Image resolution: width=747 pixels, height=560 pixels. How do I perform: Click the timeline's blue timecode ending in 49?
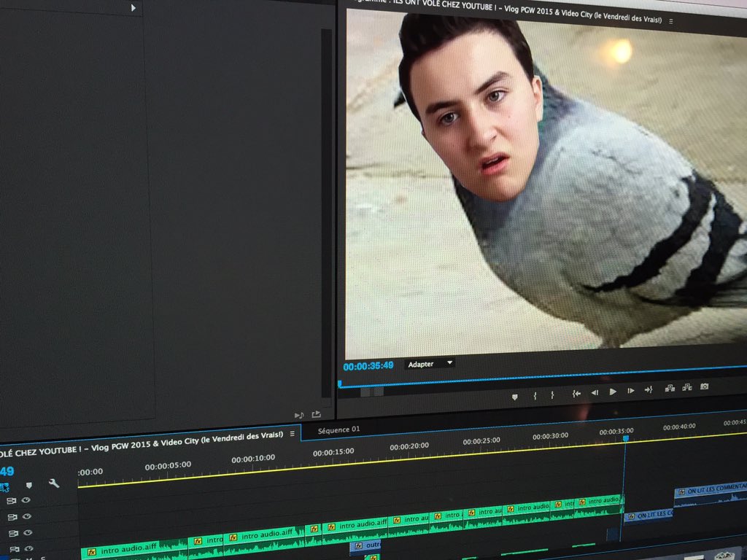[x=7, y=472]
